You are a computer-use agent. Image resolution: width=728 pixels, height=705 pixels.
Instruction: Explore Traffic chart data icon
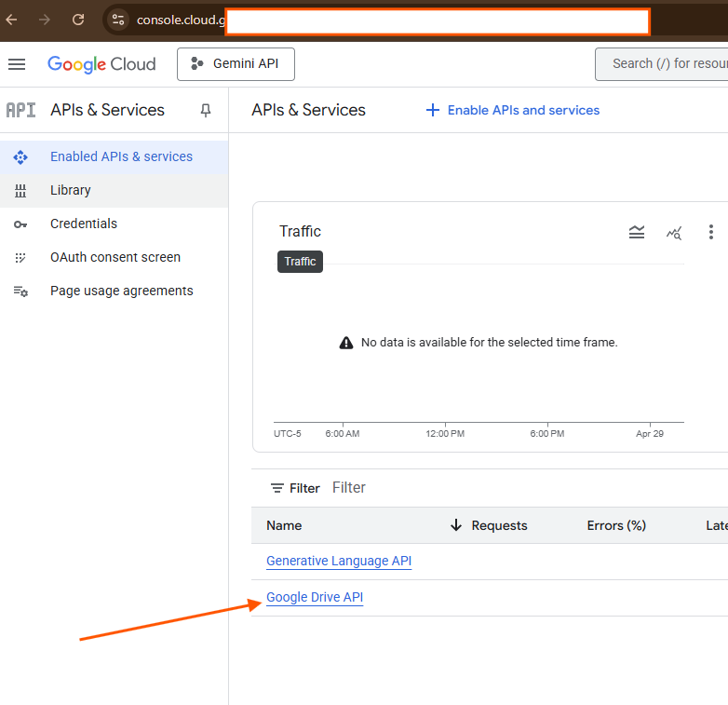click(674, 233)
